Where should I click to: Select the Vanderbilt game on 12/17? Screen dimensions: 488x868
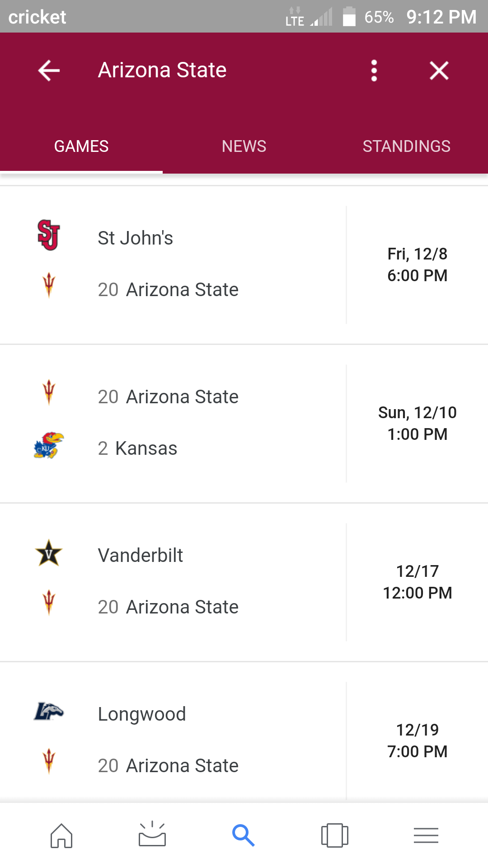(x=244, y=582)
